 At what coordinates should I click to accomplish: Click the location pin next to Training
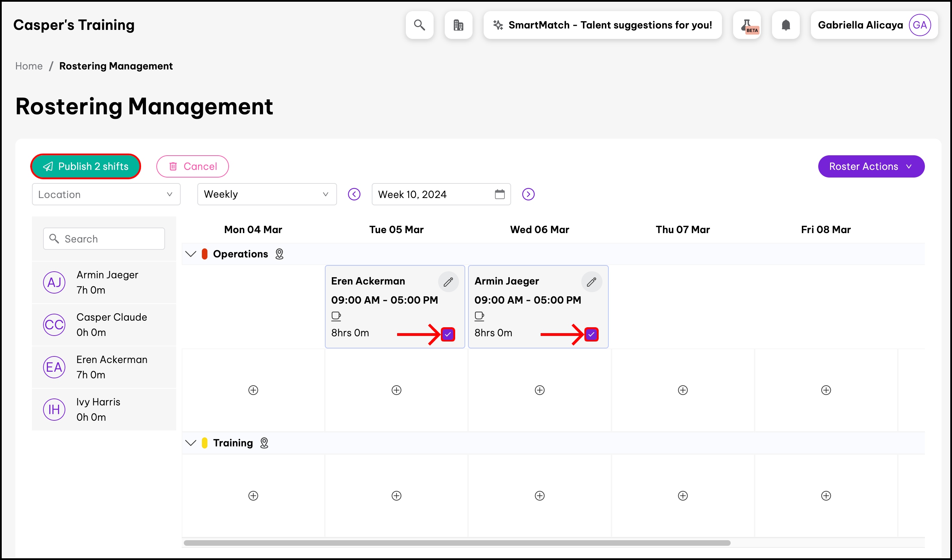264,443
